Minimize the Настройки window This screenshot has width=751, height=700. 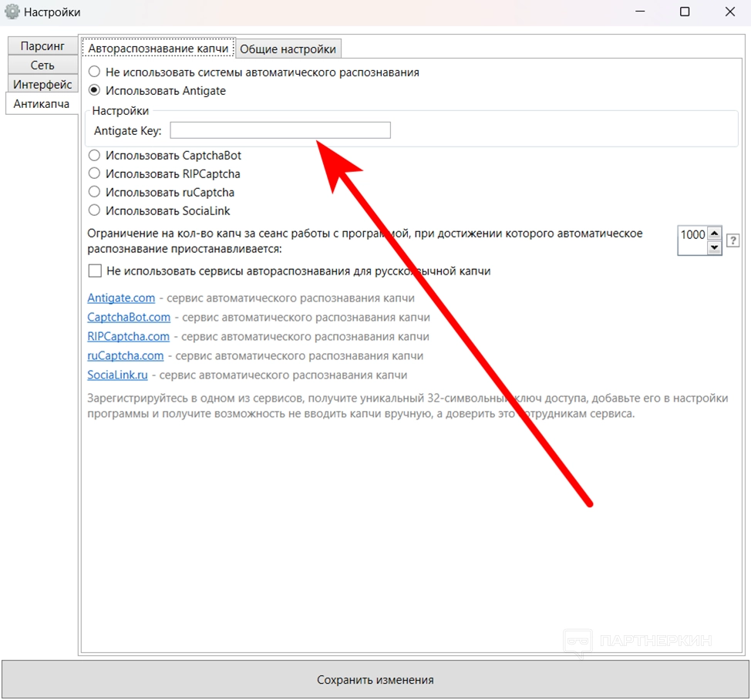[x=641, y=12]
